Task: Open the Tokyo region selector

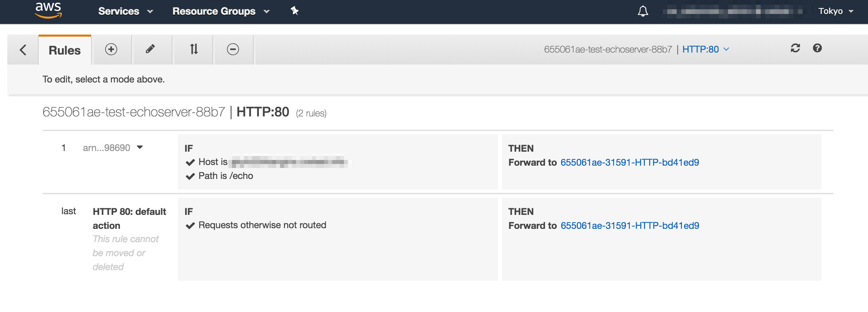Action: pyautogui.click(x=835, y=11)
